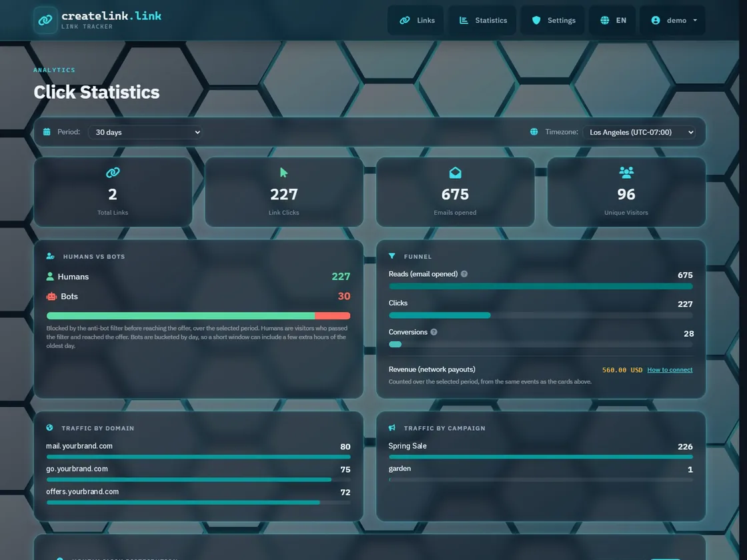Click the people icon on Unique Visitors card

(626, 173)
